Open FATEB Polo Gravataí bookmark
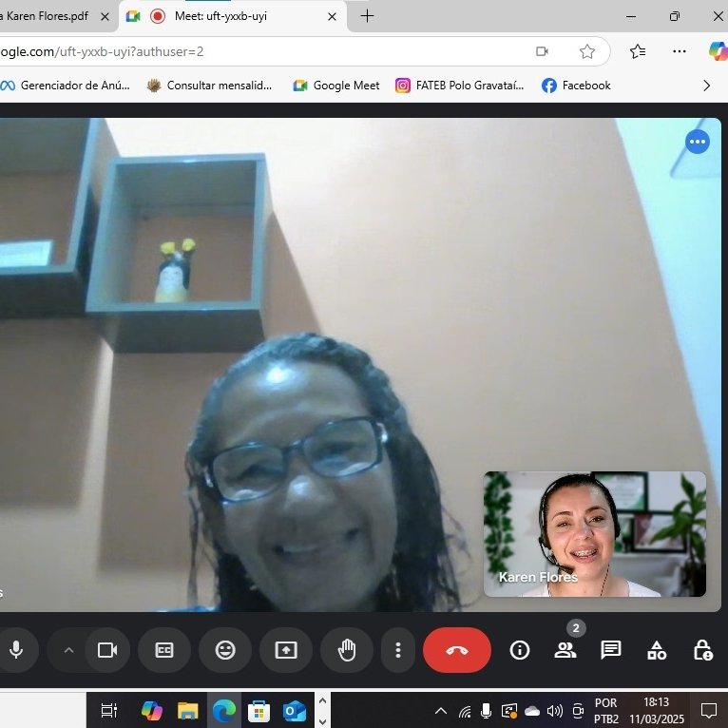728x728 pixels. pyautogui.click(x=460, y=86)
